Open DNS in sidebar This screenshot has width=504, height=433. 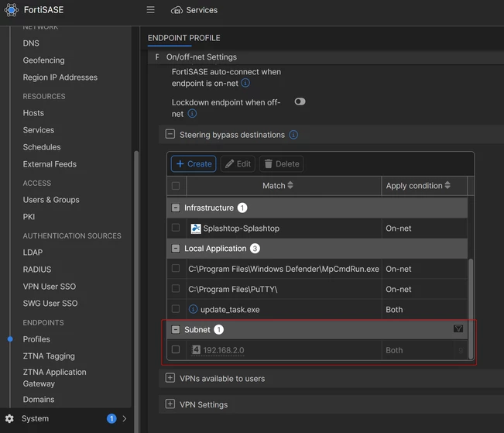[x=31, y=43]
